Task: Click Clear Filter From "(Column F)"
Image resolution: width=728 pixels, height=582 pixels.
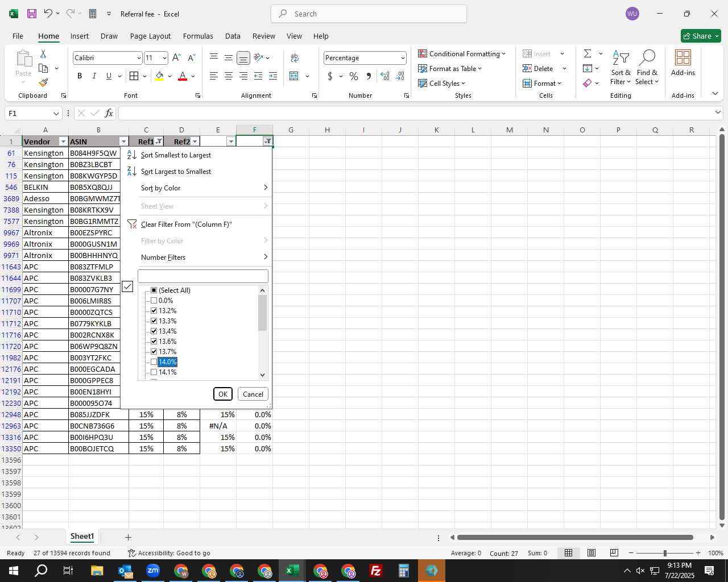Action: [x=196, y=225]
